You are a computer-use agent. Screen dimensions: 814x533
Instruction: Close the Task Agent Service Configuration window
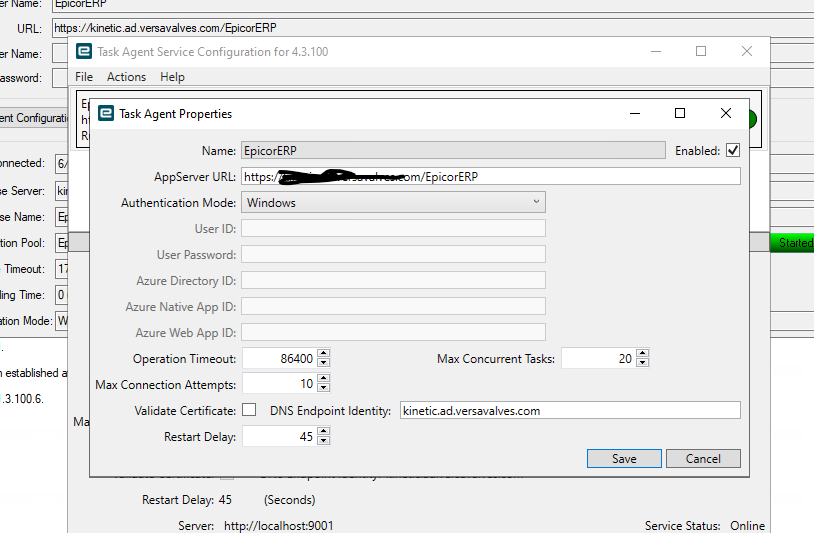click(747, 51)
